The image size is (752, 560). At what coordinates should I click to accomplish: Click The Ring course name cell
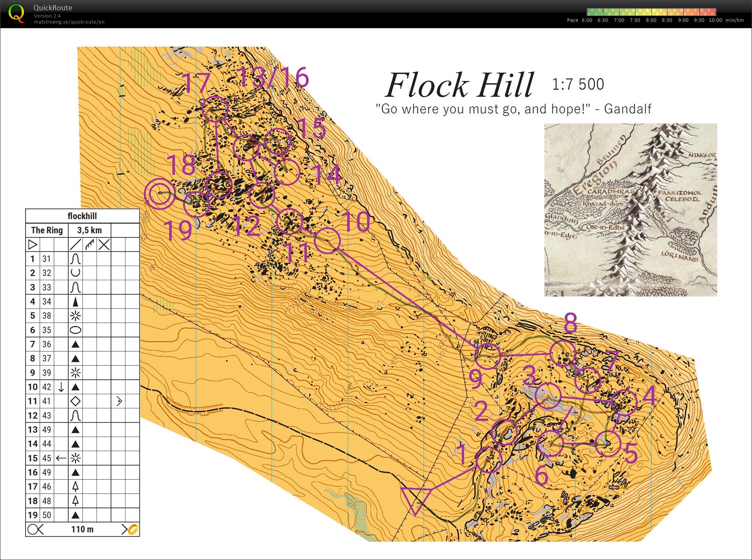pyautogui.click(x=47, y=230)
